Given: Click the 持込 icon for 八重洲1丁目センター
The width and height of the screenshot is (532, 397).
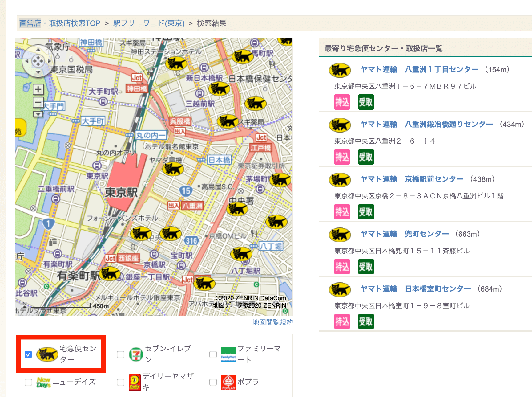Looking at the screenshot, I should click(342, 102).
